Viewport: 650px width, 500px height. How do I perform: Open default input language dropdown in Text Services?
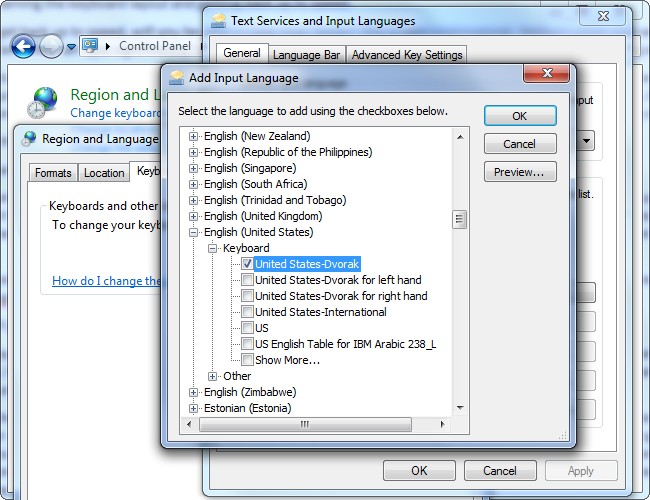pos(586,141)
